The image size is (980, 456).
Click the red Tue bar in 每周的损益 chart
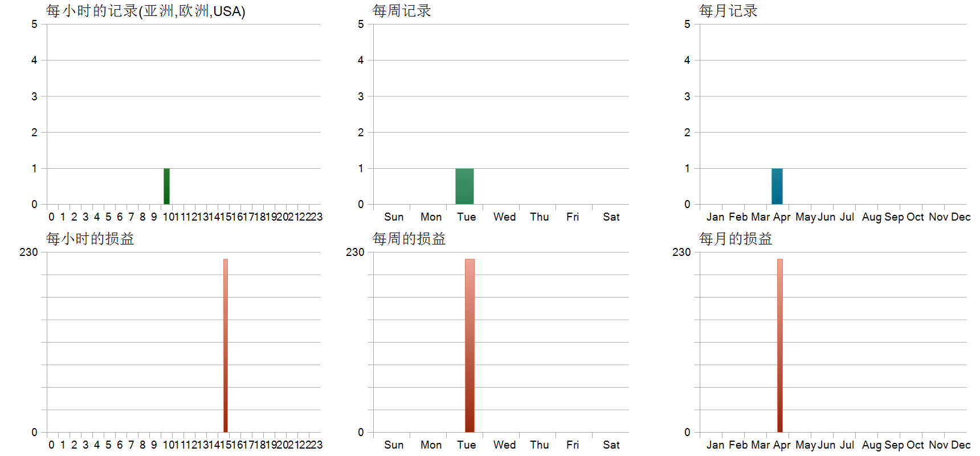(x=469, y=345)
